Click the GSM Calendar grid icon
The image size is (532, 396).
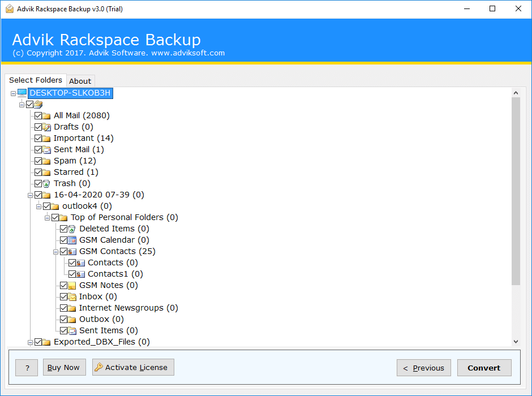click(x=72, y=240)
